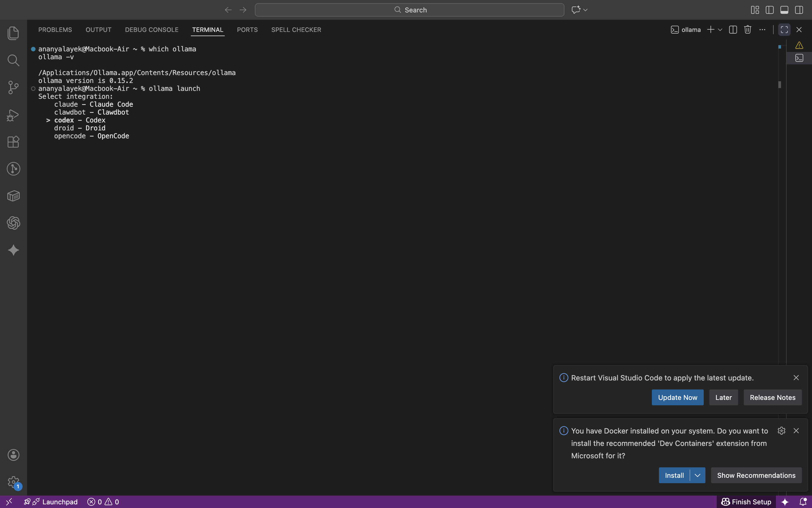Click Show Recommendations button
Viewport: 812px width, 508px height.
(x=756, y=476)
